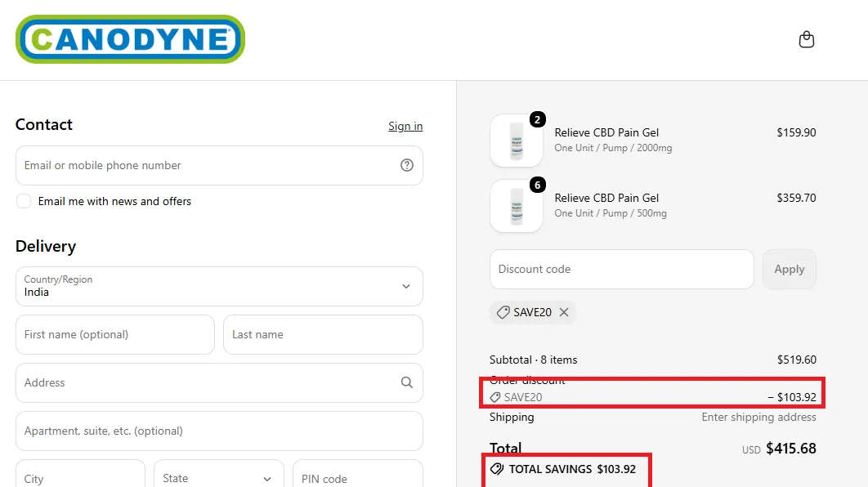Click the $415.68 total amount
This screenshot has width=868, height=487.
coord(791,449)
